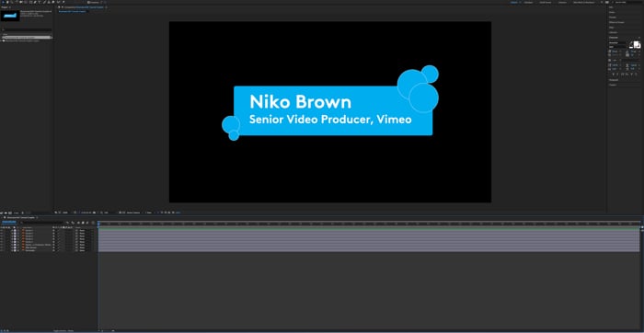The width and height of the screenshot is (644, 333).
Task: Click the timeline layer search field
Action: 42,222
